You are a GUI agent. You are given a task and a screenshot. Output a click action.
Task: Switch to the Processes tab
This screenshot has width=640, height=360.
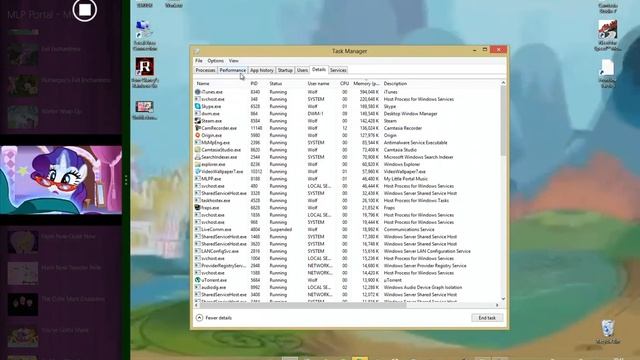point(205,70)
